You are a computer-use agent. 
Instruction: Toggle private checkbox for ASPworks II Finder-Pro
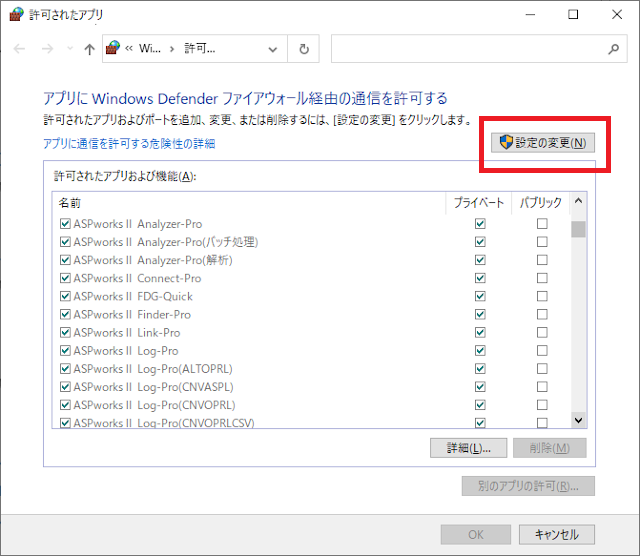(x=480, y=314)
